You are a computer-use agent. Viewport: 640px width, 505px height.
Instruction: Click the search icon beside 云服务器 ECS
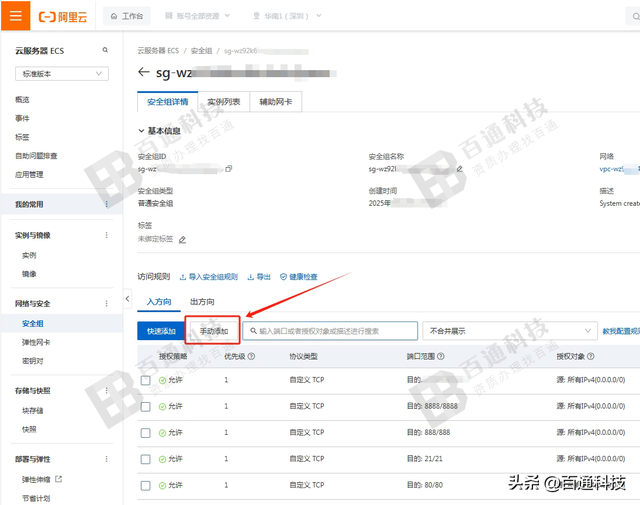(x=105, y=50)
